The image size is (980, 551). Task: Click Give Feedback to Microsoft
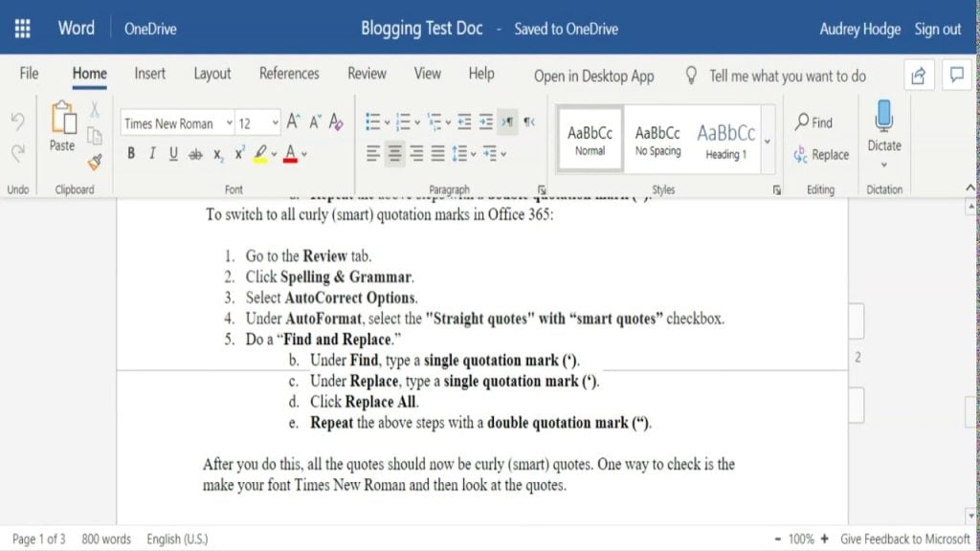(x=905, y=539)
